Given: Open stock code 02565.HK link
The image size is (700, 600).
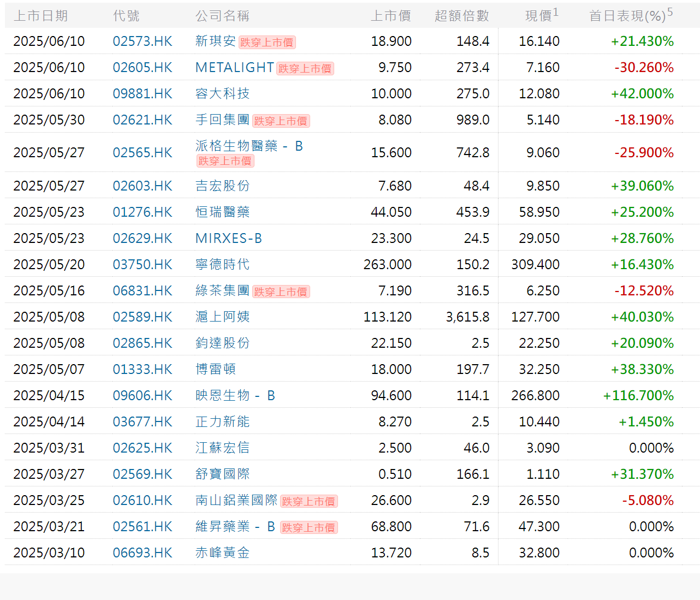Looking at the screenshot, I should click(x=143, y=153).
